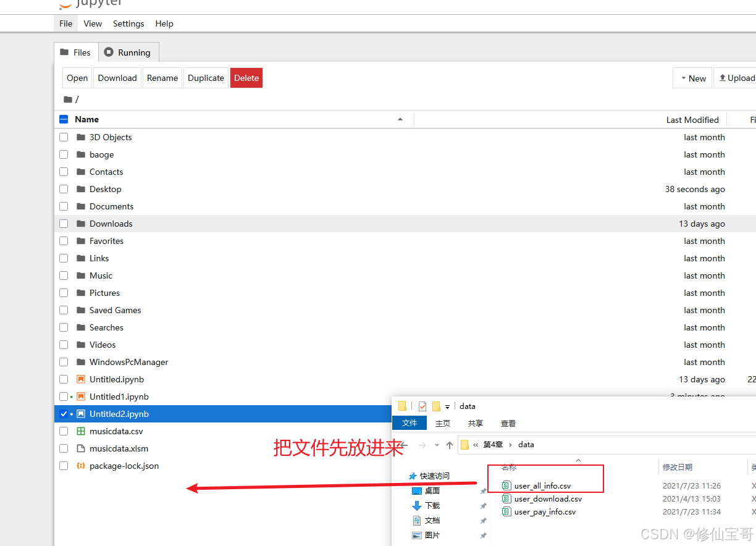The height and width of the screenshot is (546, 756).
Task: Click the spreadsheet icon next to musicdata.csv
Action: pos(81,431)
